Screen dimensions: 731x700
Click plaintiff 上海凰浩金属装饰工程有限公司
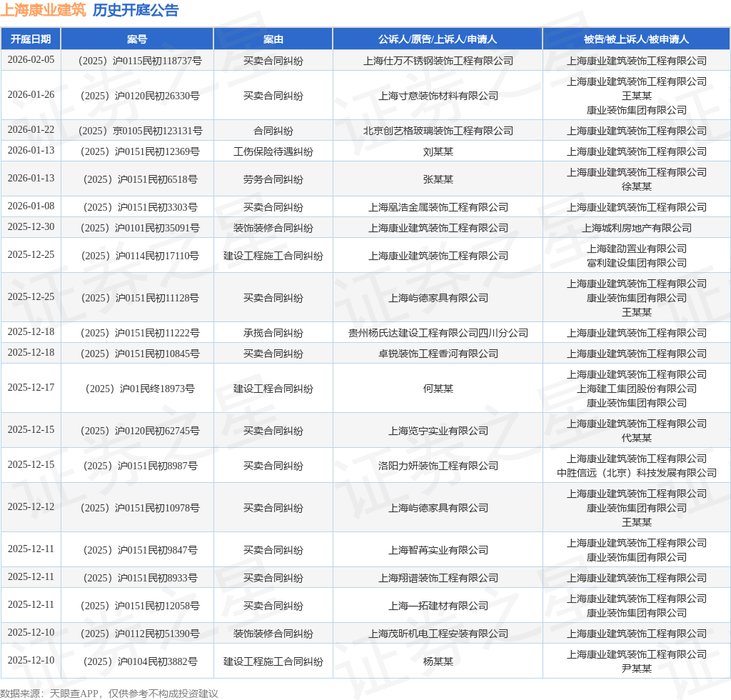pos(438,207)
